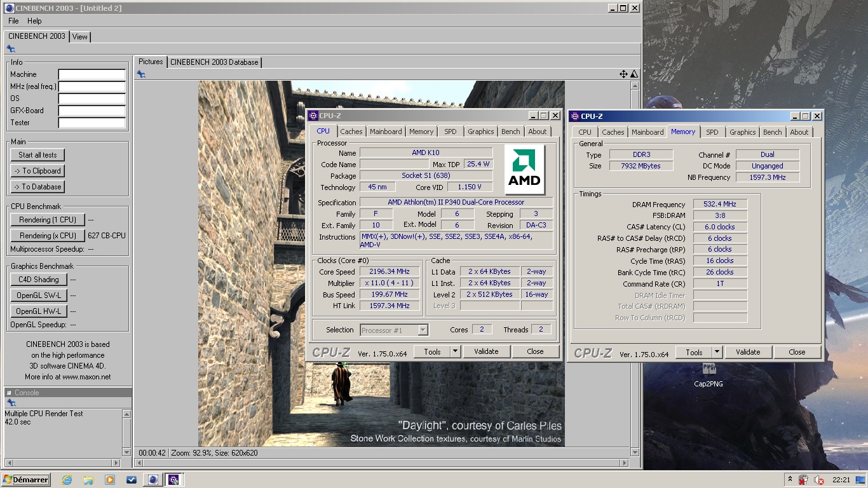Open Bench tab in left CPU-Z window

coord(511,132)
